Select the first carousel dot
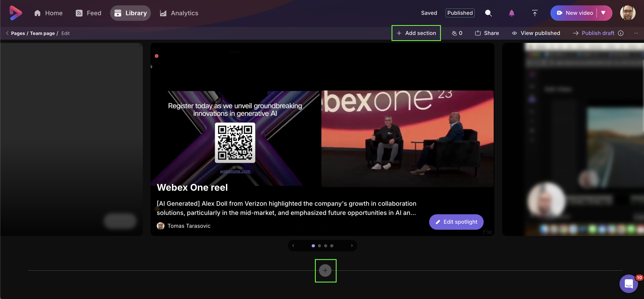This screenshot has width=644, height=299. coord(313,246)
